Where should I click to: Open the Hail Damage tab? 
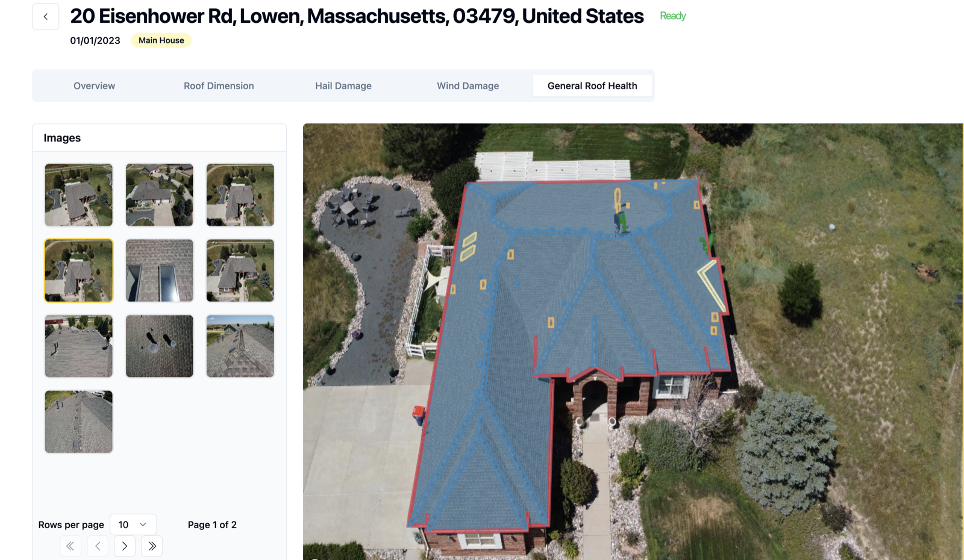343,86
